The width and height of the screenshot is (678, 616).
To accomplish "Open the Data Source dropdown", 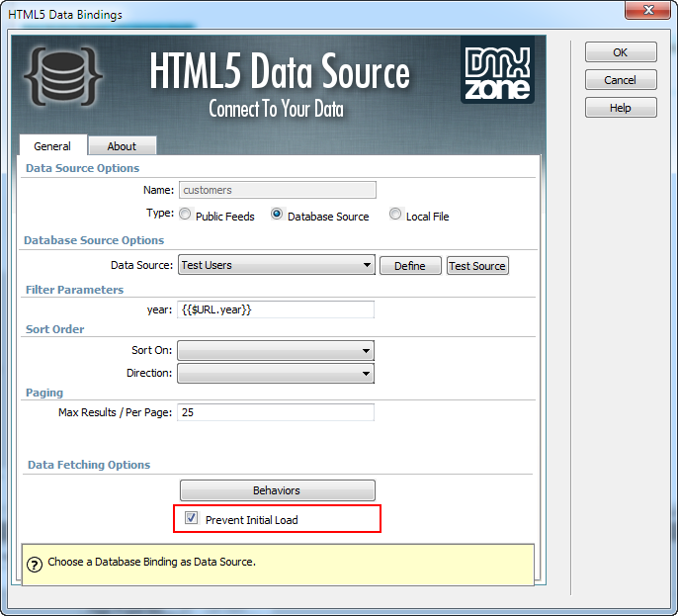I will pyautogui.click(x=277, y=265).
